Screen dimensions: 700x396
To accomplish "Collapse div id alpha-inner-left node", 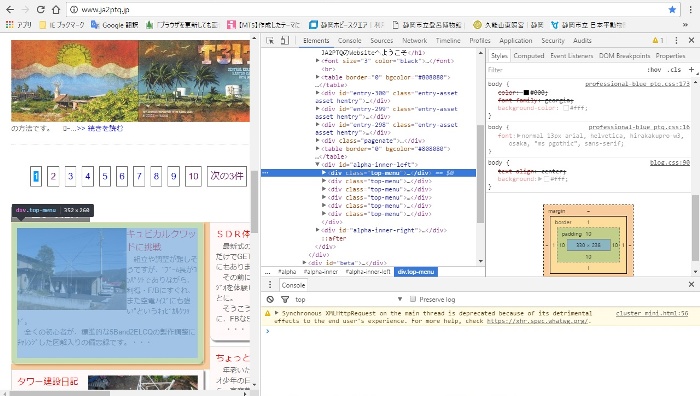I will pyautogui.click(x=317, y=164).
